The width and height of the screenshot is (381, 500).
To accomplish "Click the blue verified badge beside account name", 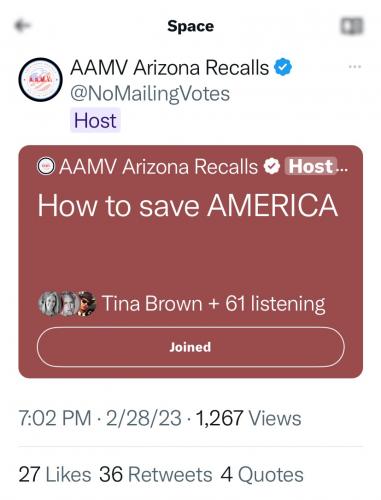I will click(283, 67).
